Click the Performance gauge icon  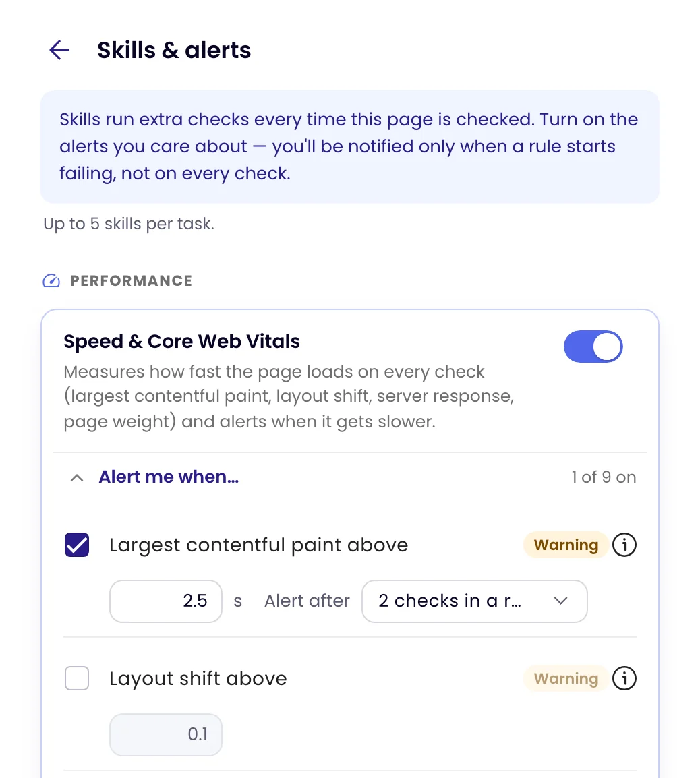coord(51,281)
